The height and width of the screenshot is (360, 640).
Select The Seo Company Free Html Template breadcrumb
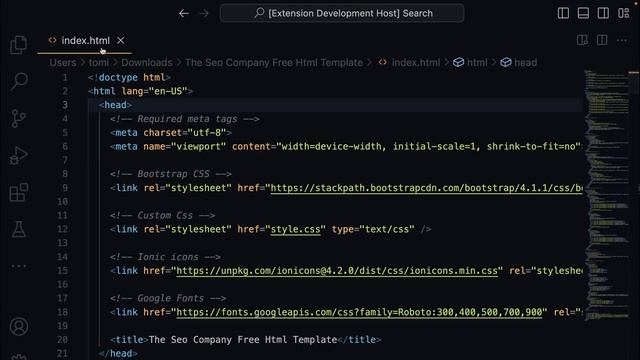click(274, 62)
